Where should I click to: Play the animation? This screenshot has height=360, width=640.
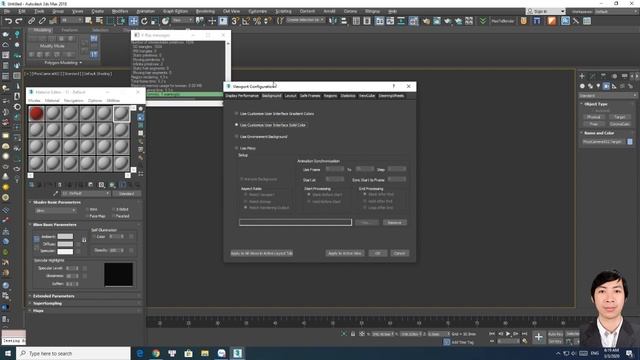tap(508, 334)
